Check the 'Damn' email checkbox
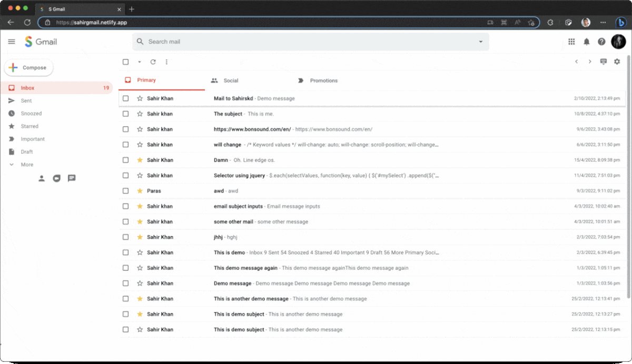 tap(125, 160)
